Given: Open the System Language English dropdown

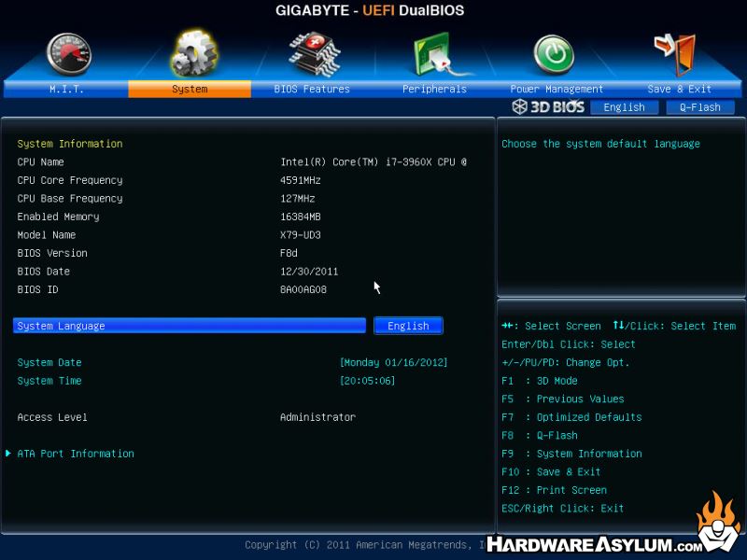Looking at the screenshot, I should (x=408, y=326).
